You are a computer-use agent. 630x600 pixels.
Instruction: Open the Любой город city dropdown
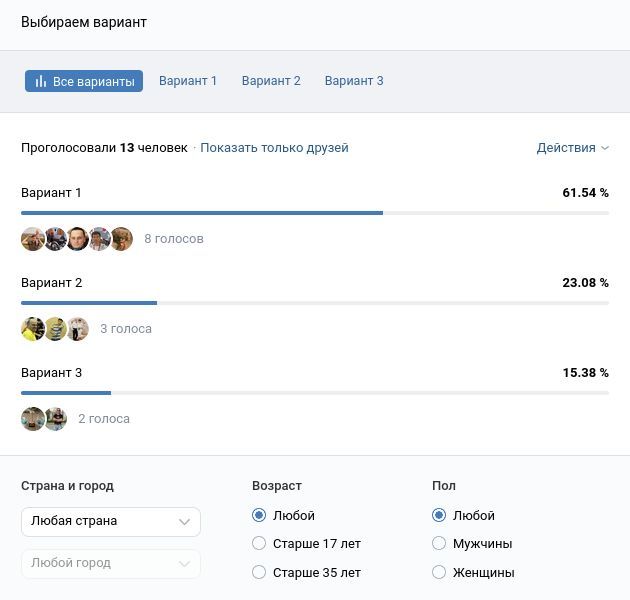point(110,563)
